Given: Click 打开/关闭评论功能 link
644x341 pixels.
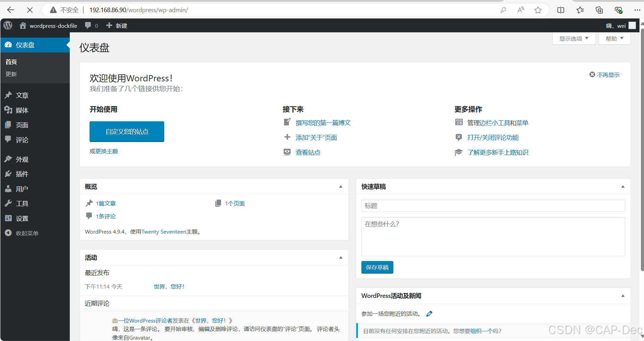Looking at the screenshot, I should click(493, 138).
